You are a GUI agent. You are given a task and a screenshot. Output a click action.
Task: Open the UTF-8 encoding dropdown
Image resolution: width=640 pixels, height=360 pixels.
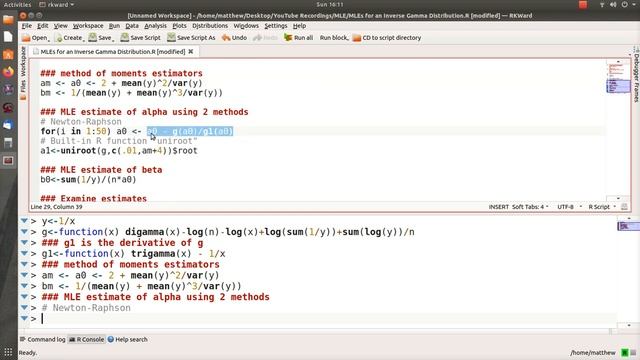tap(569, 207)
